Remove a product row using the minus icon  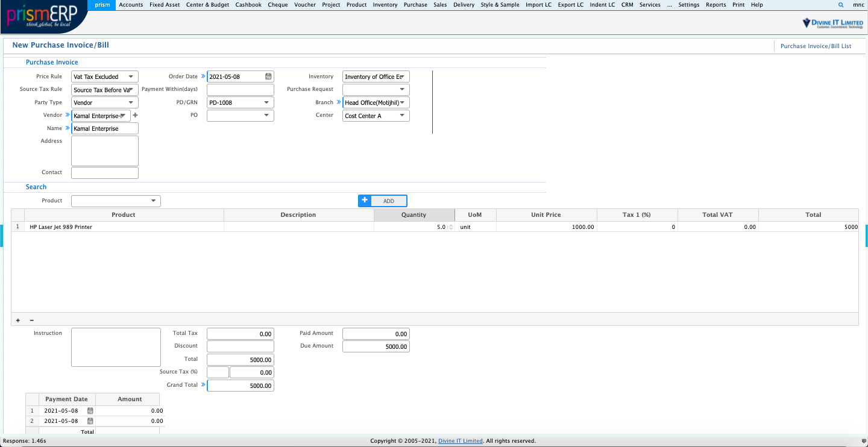32,320
